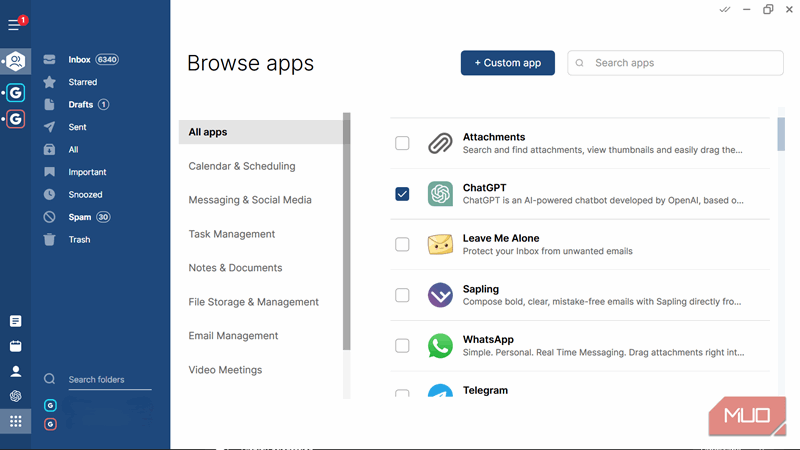
Task: Select Notes & Documents category
Action: 235,268
